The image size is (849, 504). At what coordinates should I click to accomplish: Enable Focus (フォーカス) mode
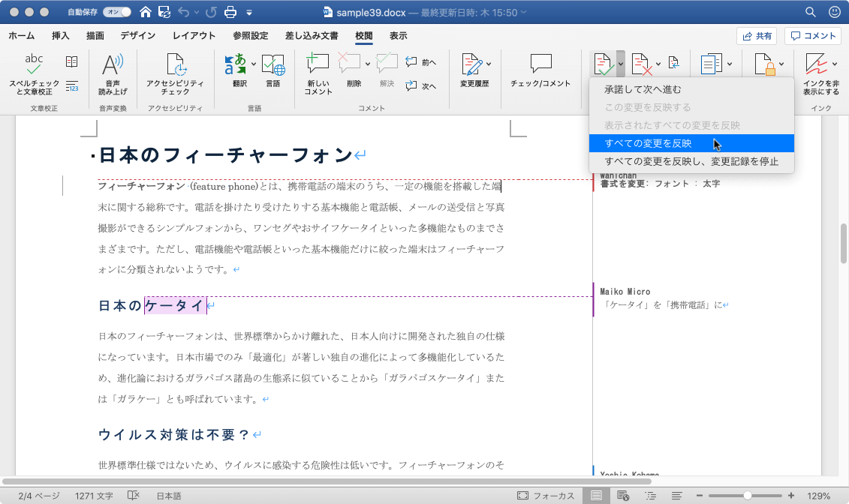[546, 496]
